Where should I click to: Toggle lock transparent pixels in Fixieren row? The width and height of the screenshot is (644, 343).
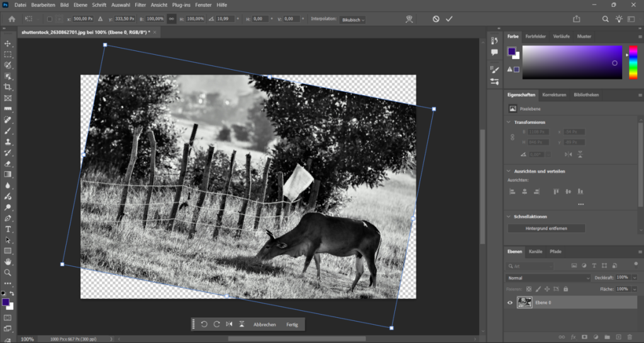click(x=529, y=289)
